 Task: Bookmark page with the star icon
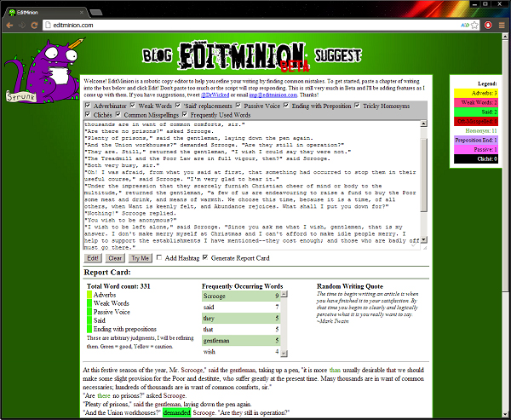[x=475, y=25]
